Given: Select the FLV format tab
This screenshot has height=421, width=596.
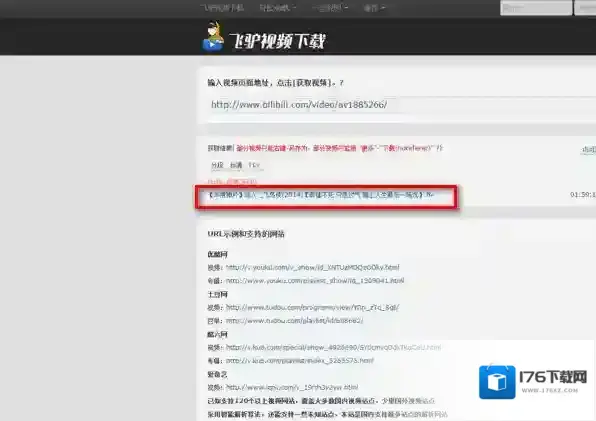Looking at the screenshot, I should (254, 165).
